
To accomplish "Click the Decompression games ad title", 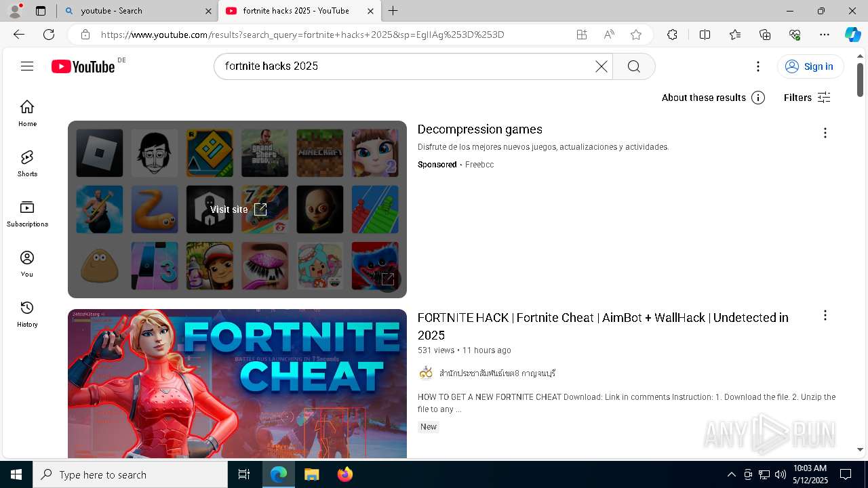I will [x=480, y=129].
